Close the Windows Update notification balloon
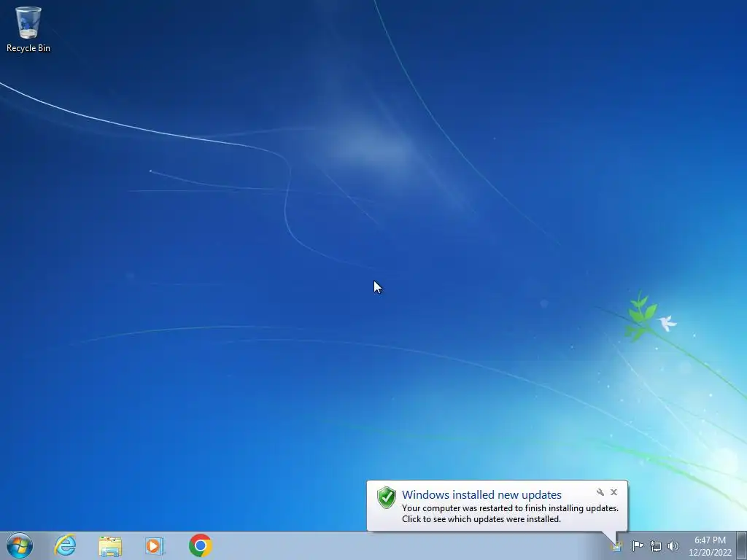The height and width of the screenshot is (560, 747). pos(614,492)
